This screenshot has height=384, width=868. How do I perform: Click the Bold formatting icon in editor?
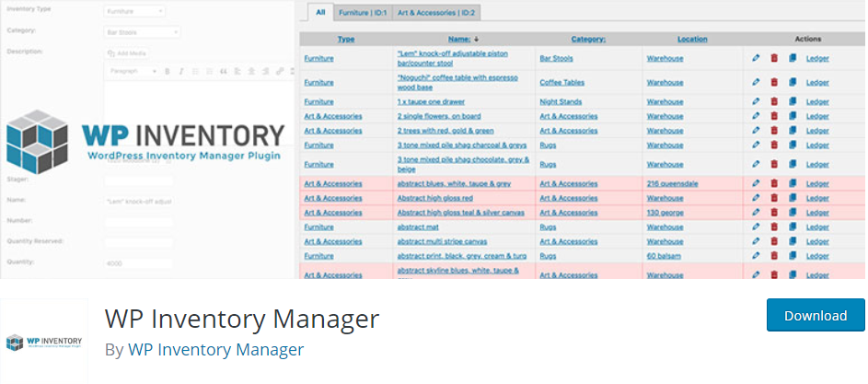[x=168, y=72]
